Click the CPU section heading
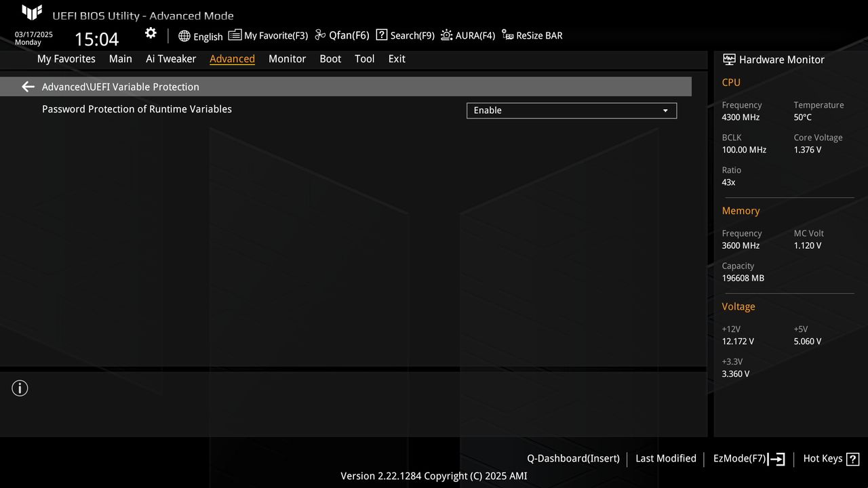Viewport: 868px width, 488px height. point(731,82)
